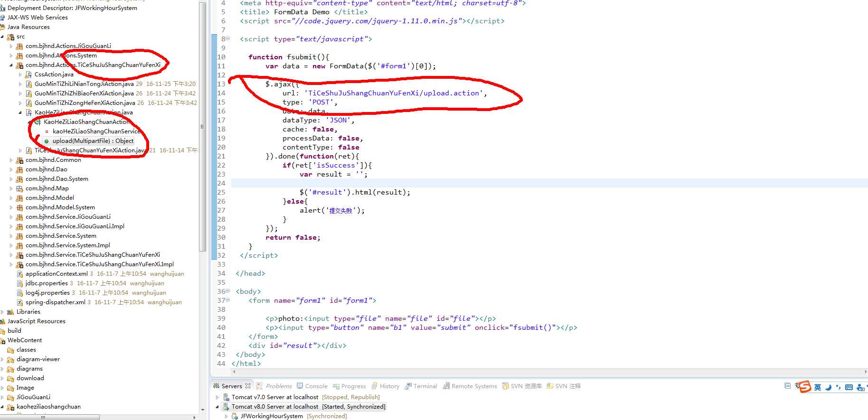
Task: Collapse the body fold marker at line 36
Action: point(228,291)
